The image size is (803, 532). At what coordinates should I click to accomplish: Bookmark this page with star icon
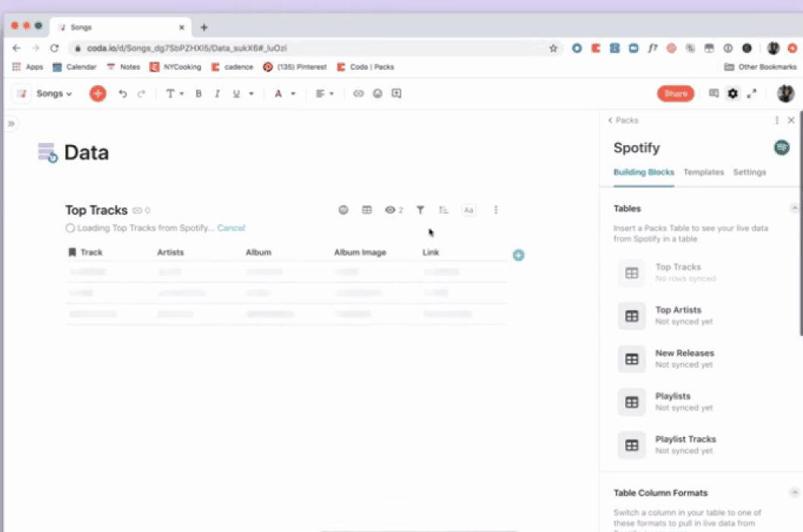click(x=553, y=48)
